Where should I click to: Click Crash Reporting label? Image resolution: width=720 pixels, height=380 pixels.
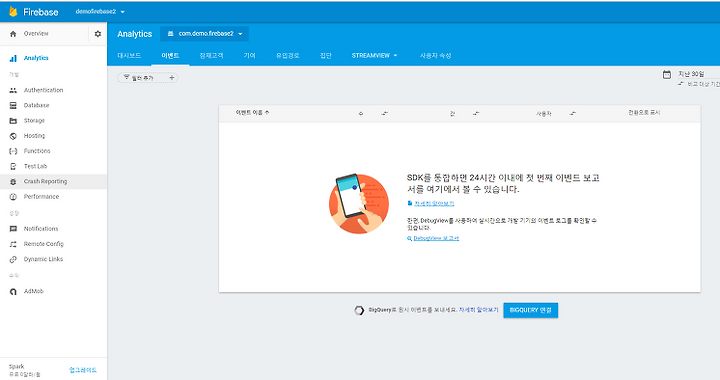point(45,182)
